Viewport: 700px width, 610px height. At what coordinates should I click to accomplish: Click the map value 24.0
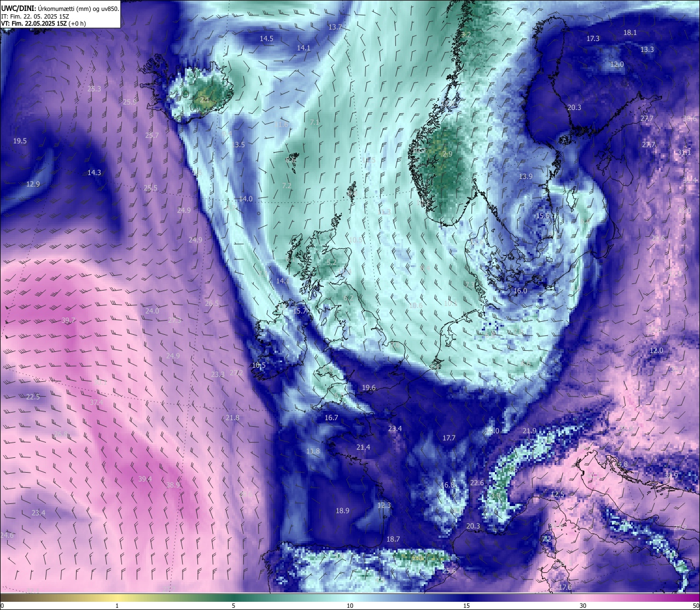point(152,311)
